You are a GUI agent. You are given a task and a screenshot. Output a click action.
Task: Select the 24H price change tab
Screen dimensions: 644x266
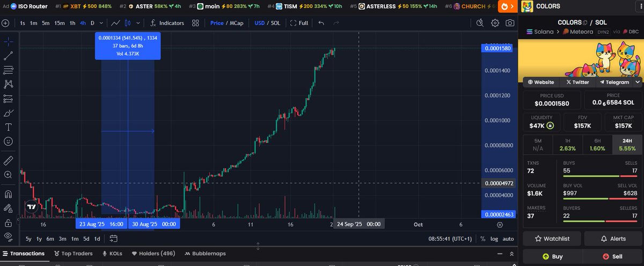pyautogui.click(x=627, y=144)
